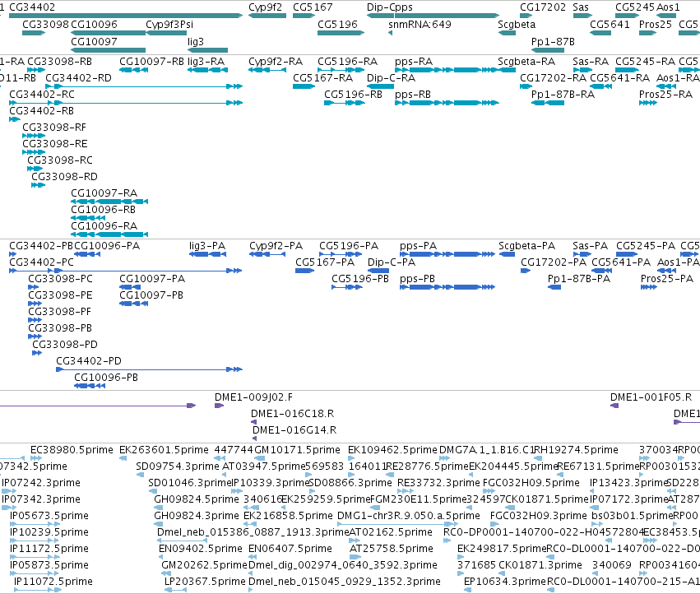Select the IP05673.5prime EST label
The height and width of the screenshot is (594, 700).
click(49, 515)
